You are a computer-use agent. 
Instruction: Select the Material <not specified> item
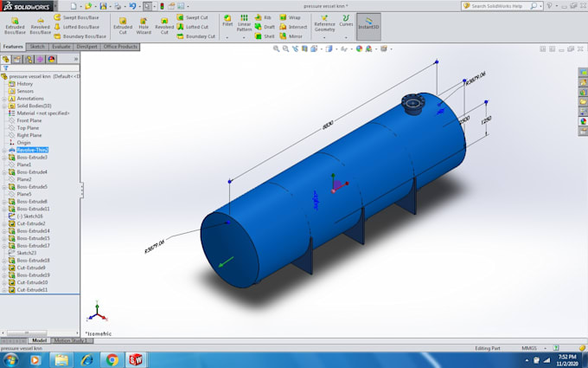pos(43,113)
